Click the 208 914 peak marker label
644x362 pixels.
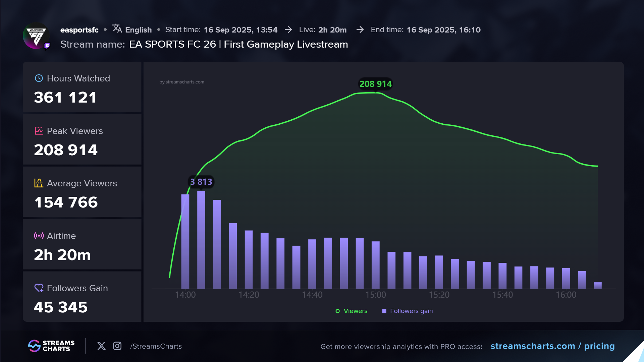coord(375,84)
